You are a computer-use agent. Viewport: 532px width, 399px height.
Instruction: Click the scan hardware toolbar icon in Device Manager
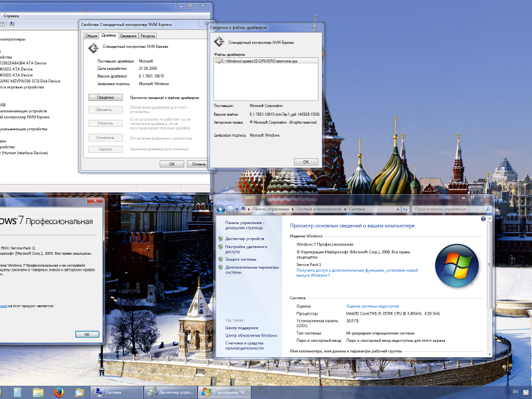tap(12, 24)
